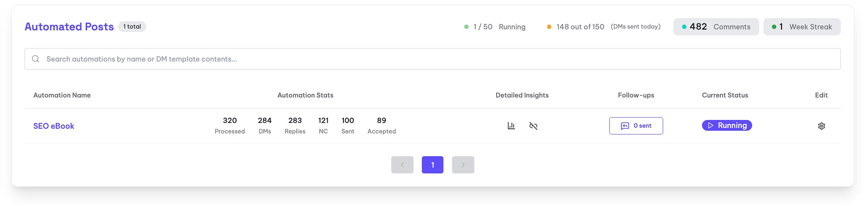Click the 1 Week Streak badge

[802, 27]
